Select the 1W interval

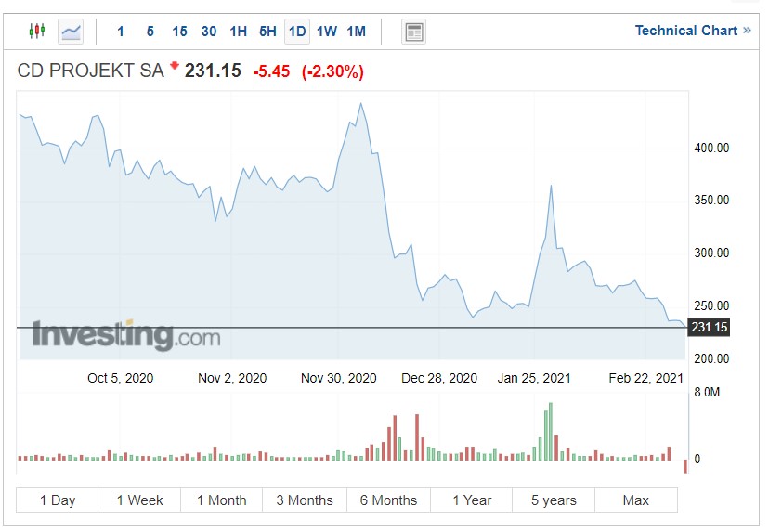click(x=327, y=32)
